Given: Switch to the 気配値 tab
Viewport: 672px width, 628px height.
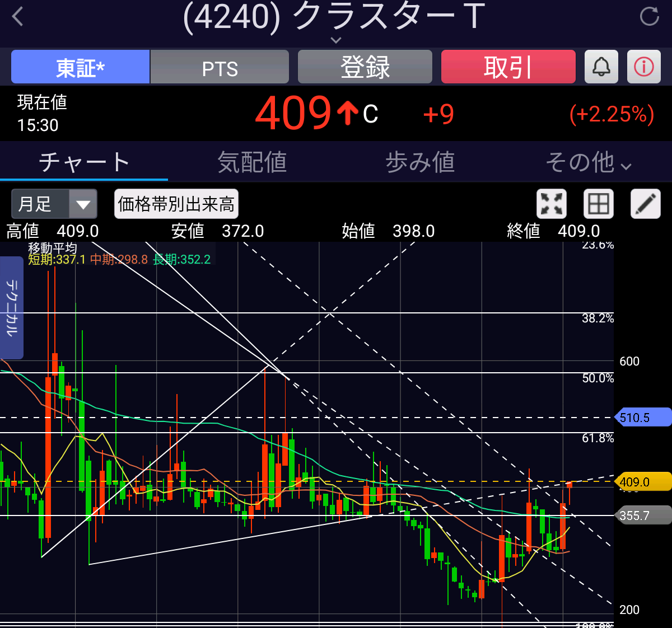Looking at the screenshot, I should click(x=252, y=163).
